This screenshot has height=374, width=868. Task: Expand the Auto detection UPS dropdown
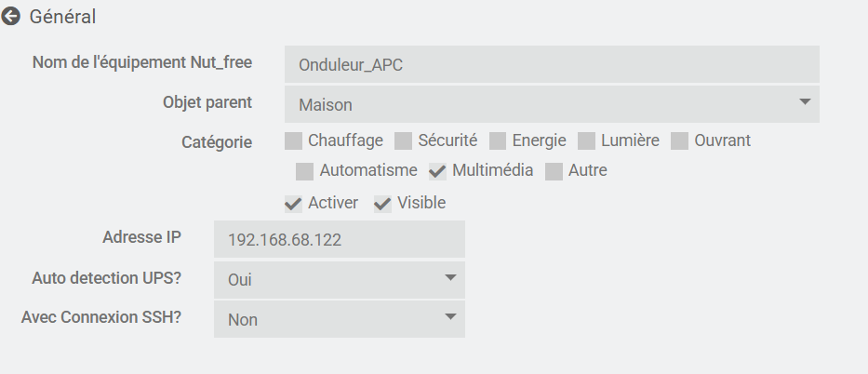click(x=340, y=279)
